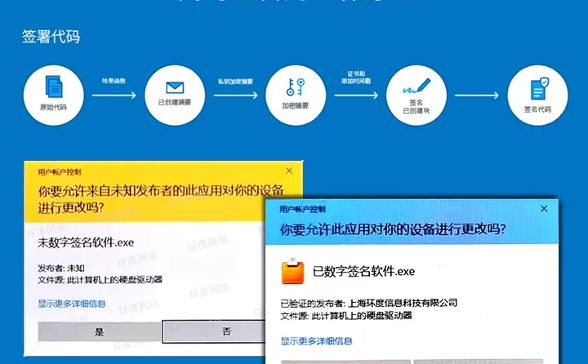The width and height of the screenshot is (588, 364).
Task: Open 显示更多详细信息 link in yellow dialog
Action: pyautogui.click(x=72, y=304)
